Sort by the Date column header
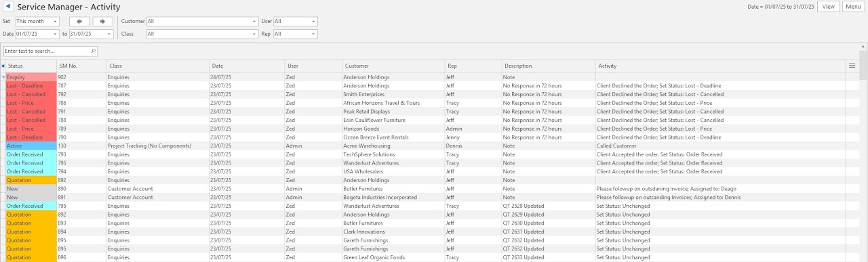Viewport: 868px width, 262px height. click(x=247, y=66)
